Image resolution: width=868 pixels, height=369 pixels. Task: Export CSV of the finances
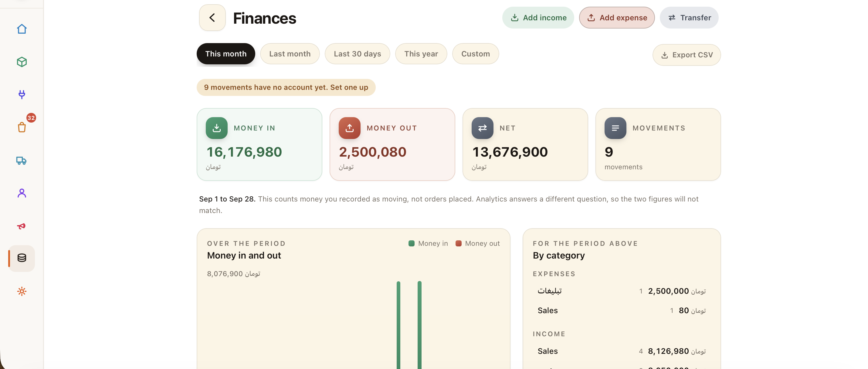[687, 55]
